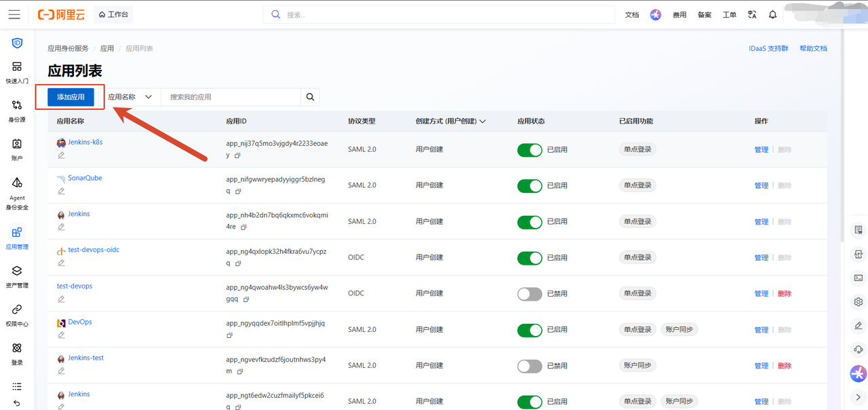
Task: Open the gear settings icon in right toolbar
Action: pos(859,302)
